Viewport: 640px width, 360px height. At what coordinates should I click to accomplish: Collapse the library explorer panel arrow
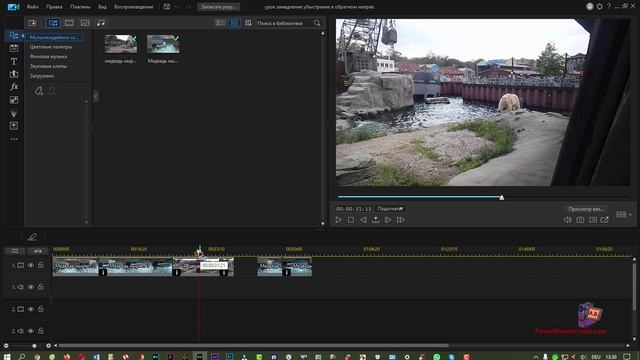click(x=96, y=96)
